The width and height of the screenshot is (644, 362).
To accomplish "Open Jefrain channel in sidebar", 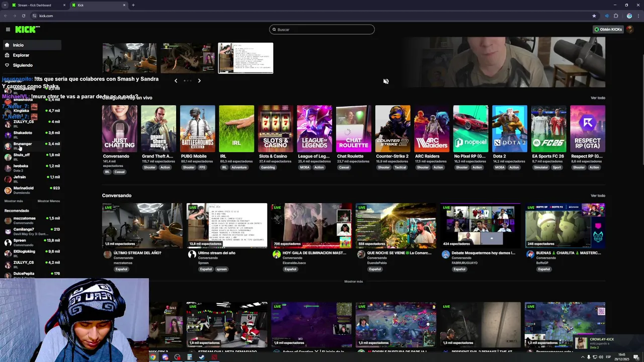I will [32, 178].
